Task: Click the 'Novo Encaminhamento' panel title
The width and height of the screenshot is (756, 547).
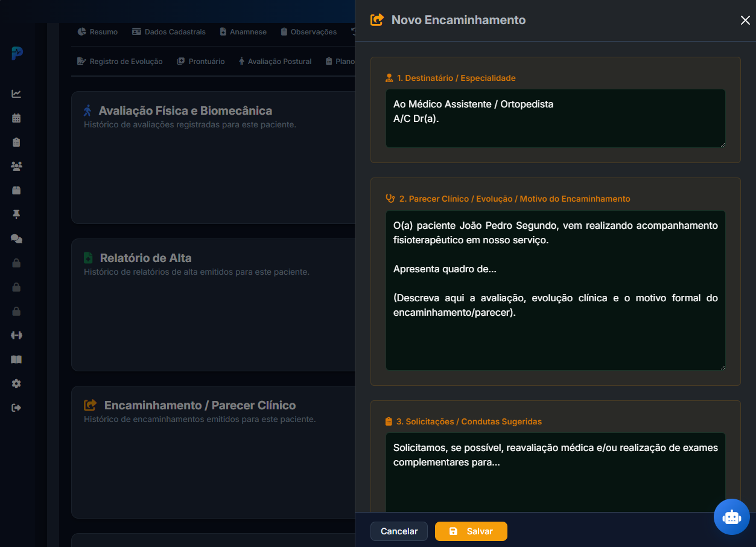Action: [459, 20]
